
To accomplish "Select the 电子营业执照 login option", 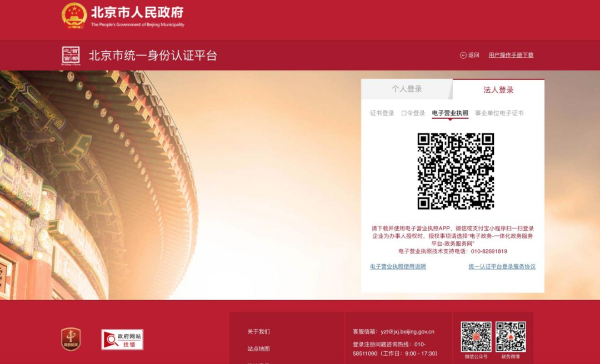I will (x=450, y=113).
